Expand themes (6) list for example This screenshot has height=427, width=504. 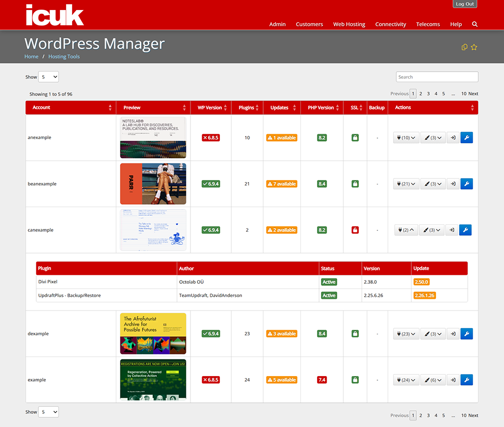point(433,380)
